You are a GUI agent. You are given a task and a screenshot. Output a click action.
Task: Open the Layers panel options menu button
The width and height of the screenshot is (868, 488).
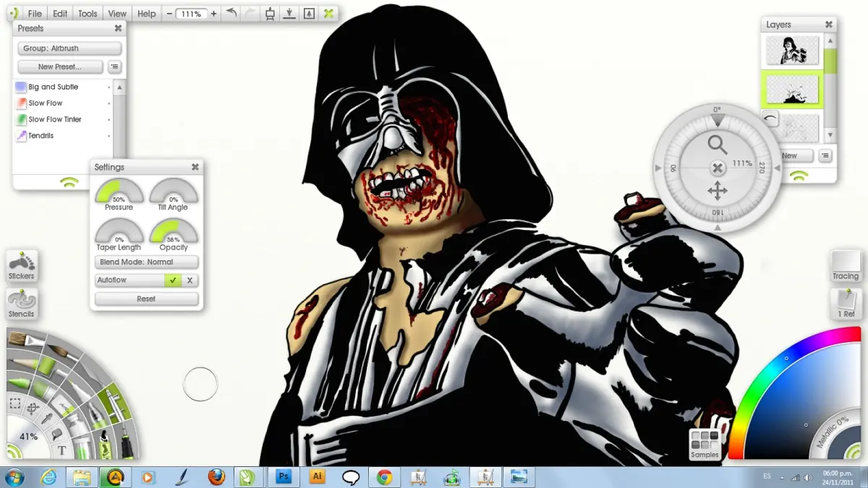pyautogui.click(x=825, y=155)
